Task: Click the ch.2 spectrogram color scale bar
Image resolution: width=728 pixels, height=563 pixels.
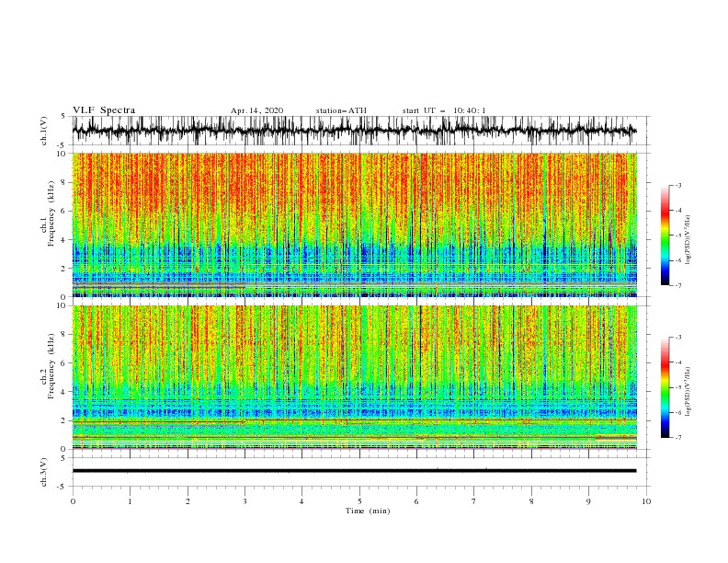Action: [x=665, y=387]
